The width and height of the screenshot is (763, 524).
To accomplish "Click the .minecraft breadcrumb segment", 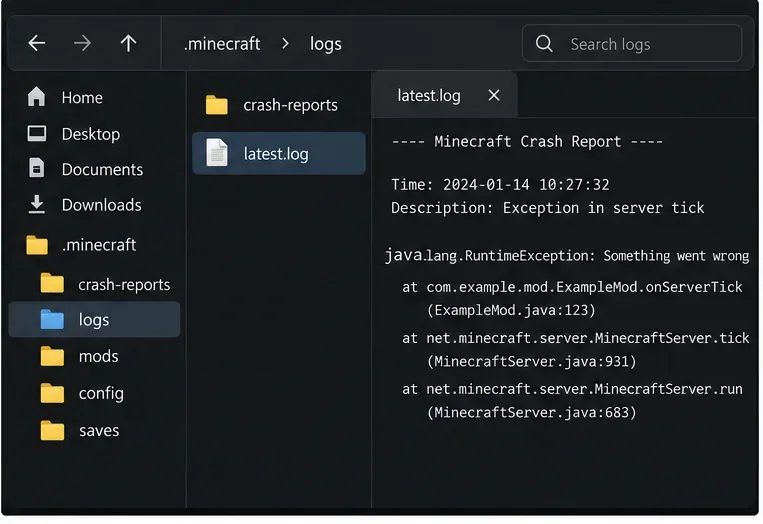I will [222, 44].
